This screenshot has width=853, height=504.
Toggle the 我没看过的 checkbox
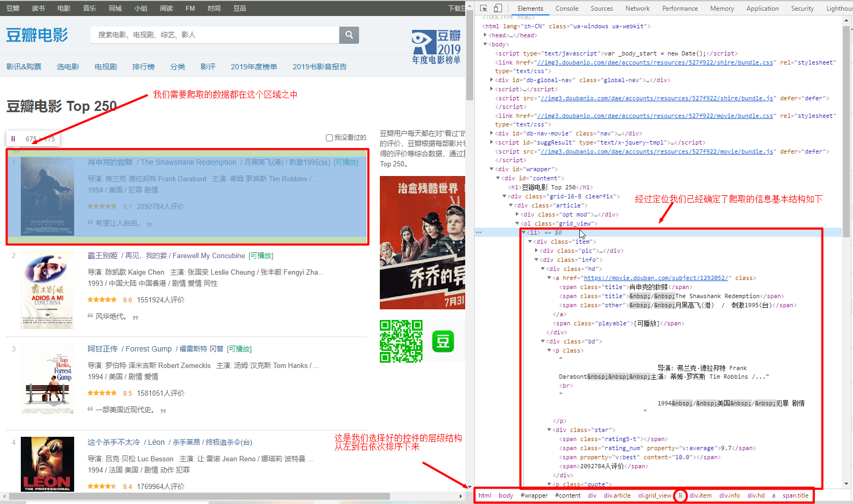[329, 138]
